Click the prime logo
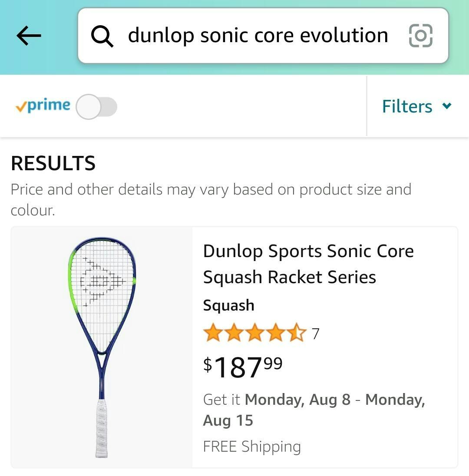469x476 pixels. 43,106
